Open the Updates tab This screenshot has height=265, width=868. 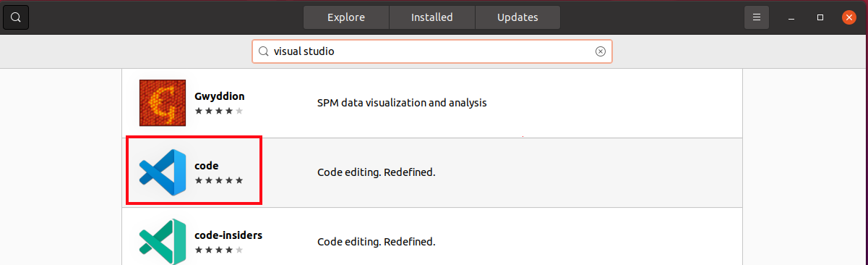[517, 17]
